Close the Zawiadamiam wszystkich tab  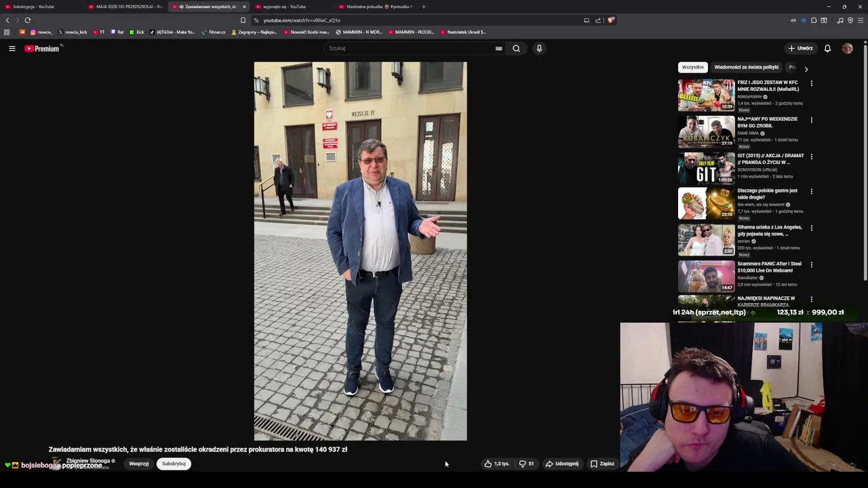[x=244, y=7]
